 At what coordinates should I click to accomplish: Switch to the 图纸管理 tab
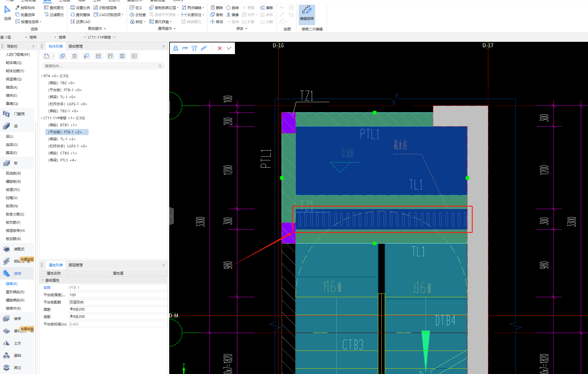[x=76, y=46]
